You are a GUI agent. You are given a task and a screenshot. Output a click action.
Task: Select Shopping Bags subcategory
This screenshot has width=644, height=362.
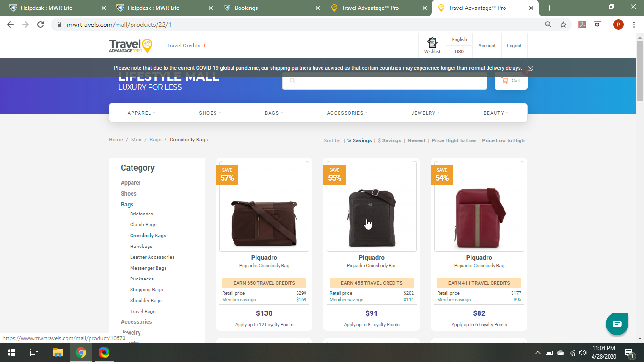[147, 290]
